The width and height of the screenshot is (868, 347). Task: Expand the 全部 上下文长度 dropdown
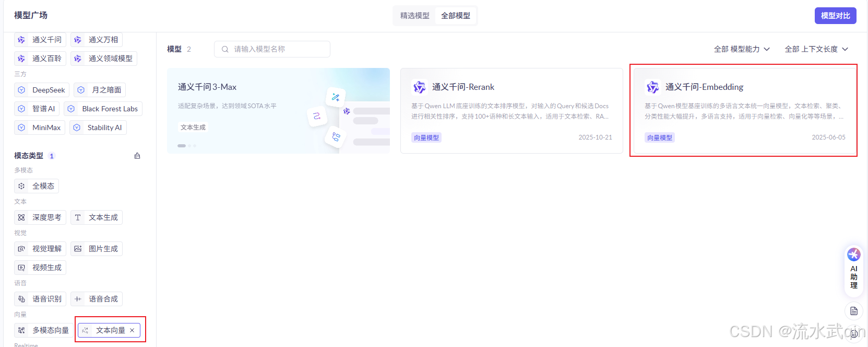[x=816, y=49]
